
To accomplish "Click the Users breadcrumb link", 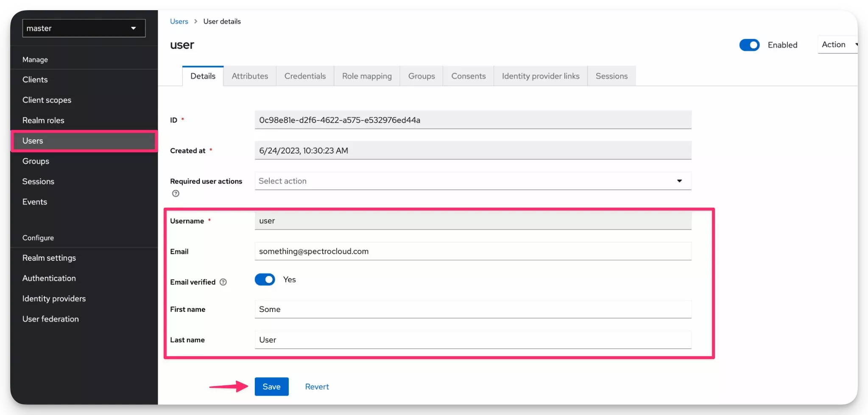I will (179, 21).
